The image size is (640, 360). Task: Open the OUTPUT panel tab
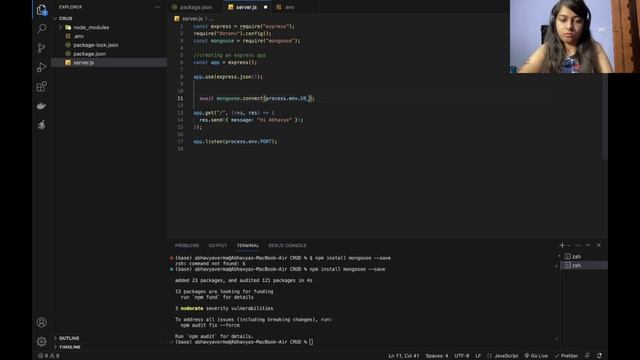tap(218, 245)
